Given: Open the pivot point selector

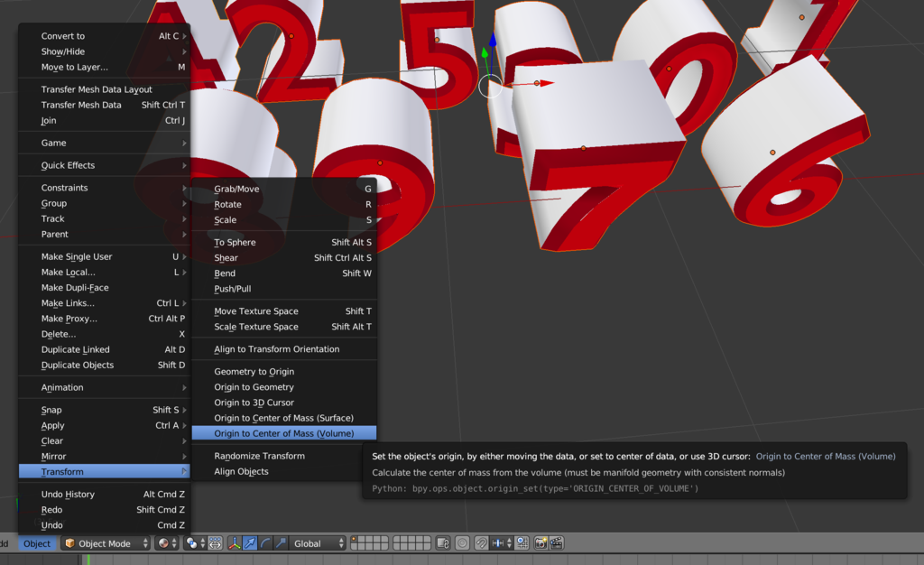Looking at the screenshot, I should [x=195, y=543].
